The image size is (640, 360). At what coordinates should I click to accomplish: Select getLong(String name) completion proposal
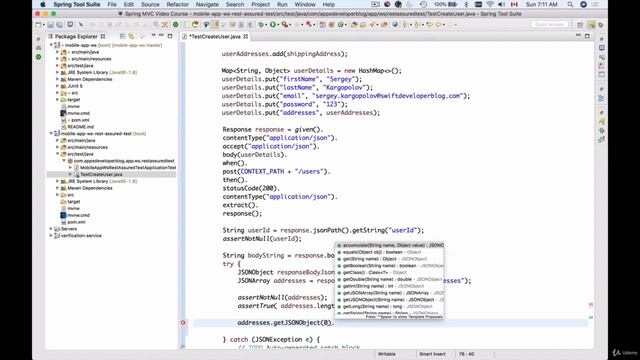pyautogui.click(x=389, y=307)
